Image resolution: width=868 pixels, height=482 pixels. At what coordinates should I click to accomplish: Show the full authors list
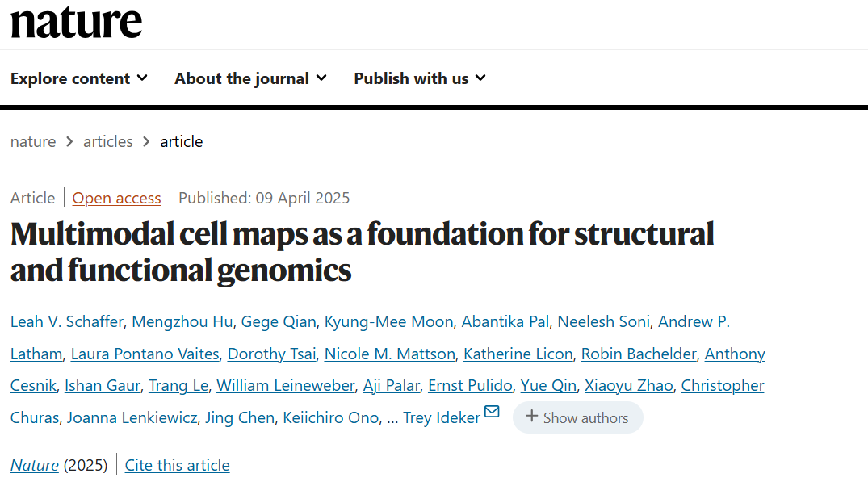[578, 417]
